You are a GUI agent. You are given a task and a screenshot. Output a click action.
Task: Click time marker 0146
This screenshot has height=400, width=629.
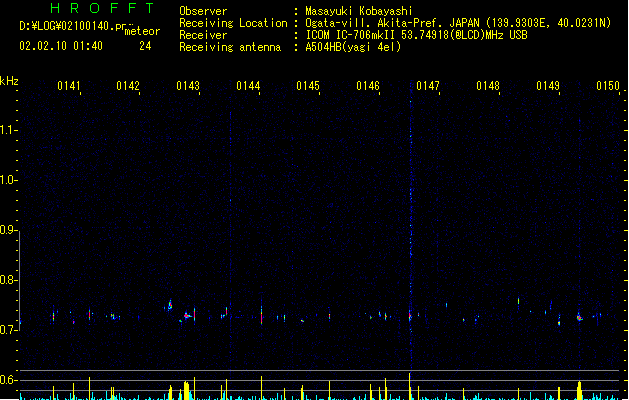(368, 86)
